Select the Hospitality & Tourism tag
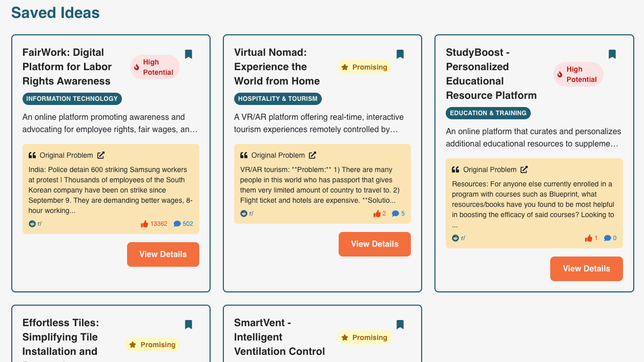644x362 pixels. pyautogui.click(x=278, y=99)
